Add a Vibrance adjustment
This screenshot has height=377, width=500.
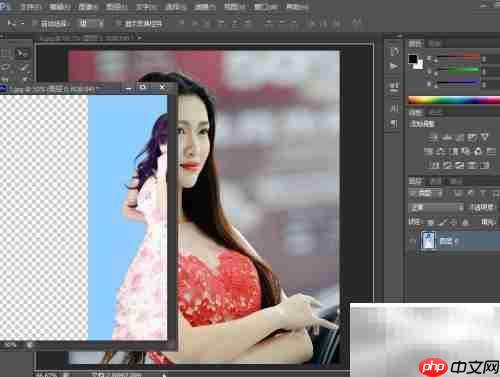point(485,136)
